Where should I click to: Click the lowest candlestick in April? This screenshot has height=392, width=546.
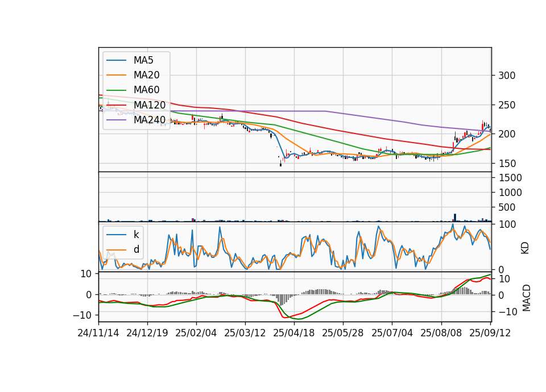pos(280,164)
